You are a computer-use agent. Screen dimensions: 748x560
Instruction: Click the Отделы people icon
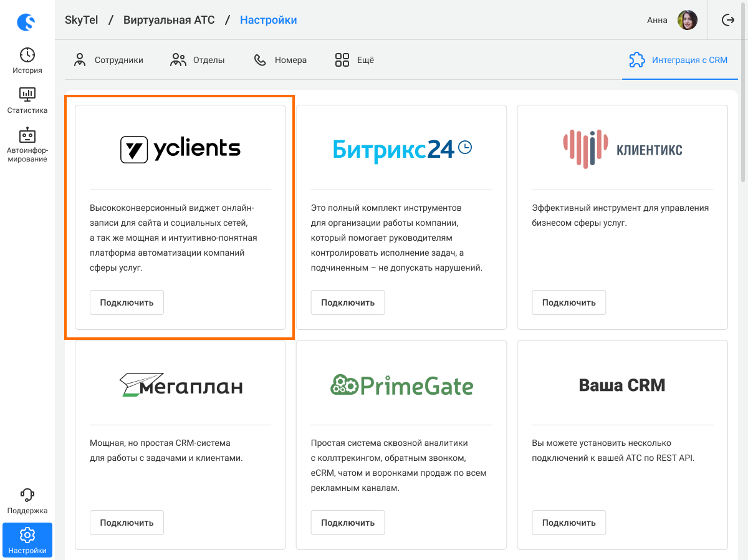click(178, 60)
